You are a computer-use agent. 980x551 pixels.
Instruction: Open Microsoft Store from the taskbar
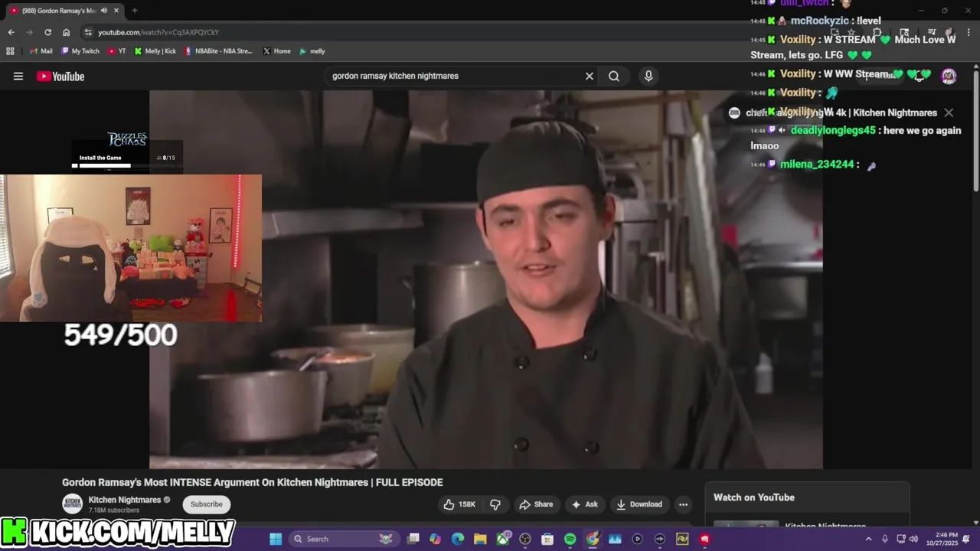(547, 539)
